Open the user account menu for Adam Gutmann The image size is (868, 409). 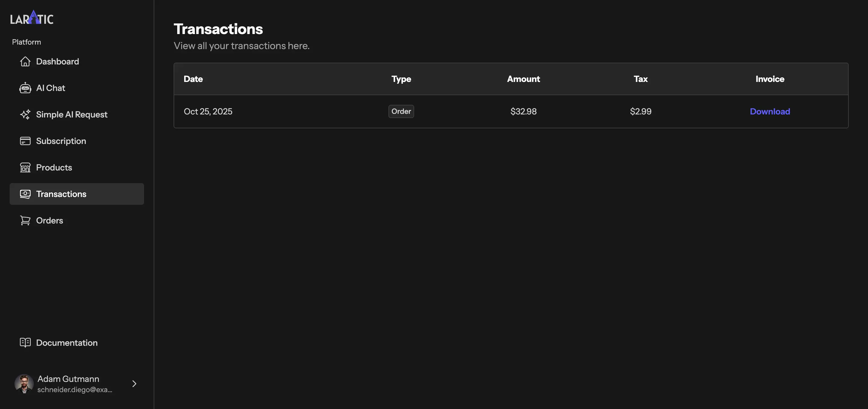[x=74, y=383]
